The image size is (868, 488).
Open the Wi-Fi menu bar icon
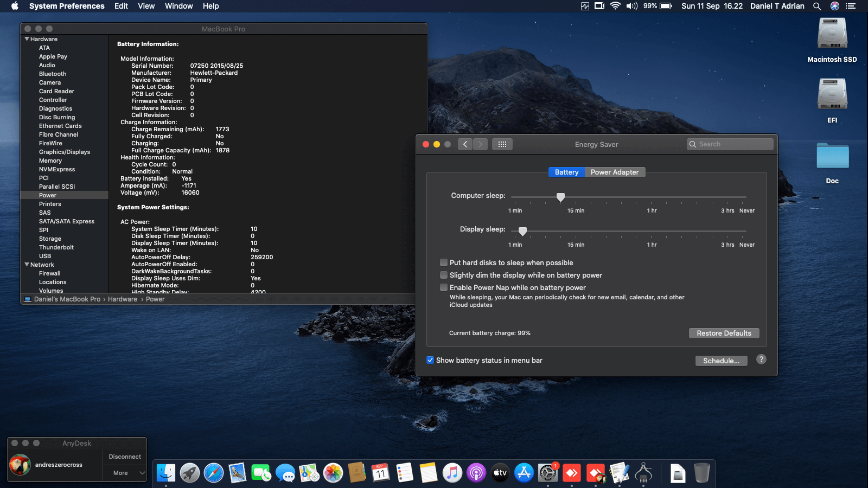click(x=615, y=6)
